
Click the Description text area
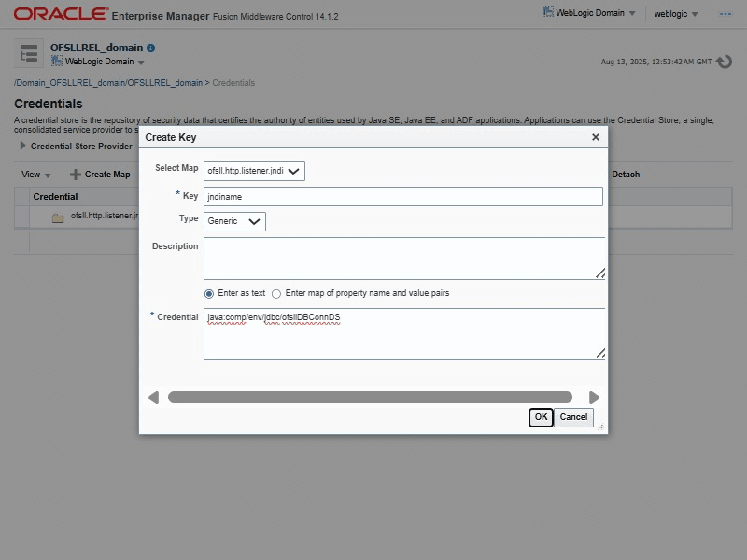pyautogui.click(x=404, y=259)
